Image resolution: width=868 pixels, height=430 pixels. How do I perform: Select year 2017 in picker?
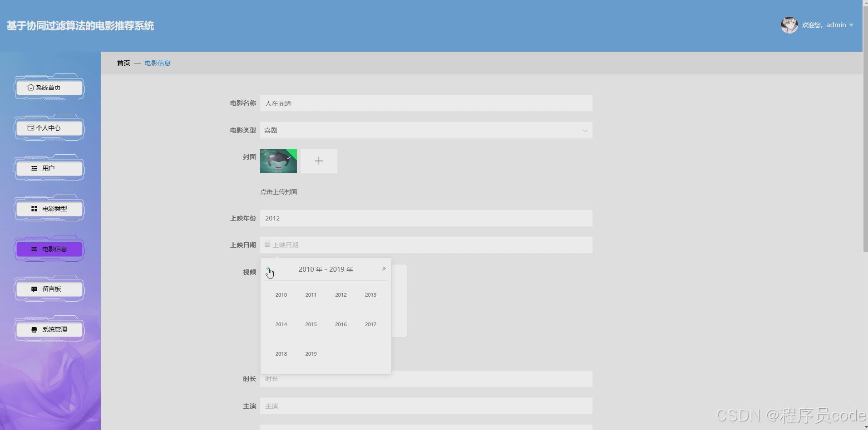coord(370,324)
